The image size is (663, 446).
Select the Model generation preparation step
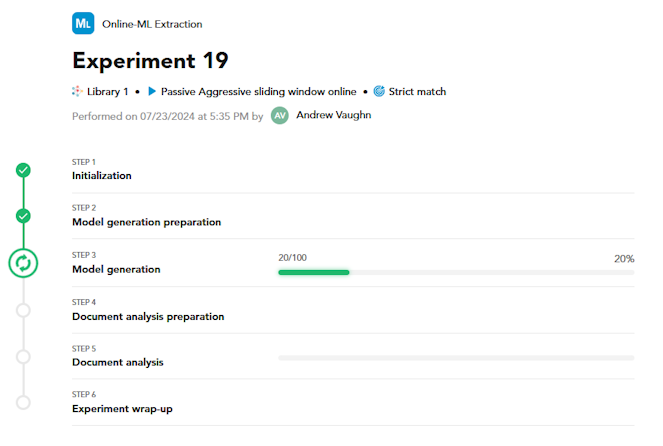pyautogui.click(x=146, y=222)
